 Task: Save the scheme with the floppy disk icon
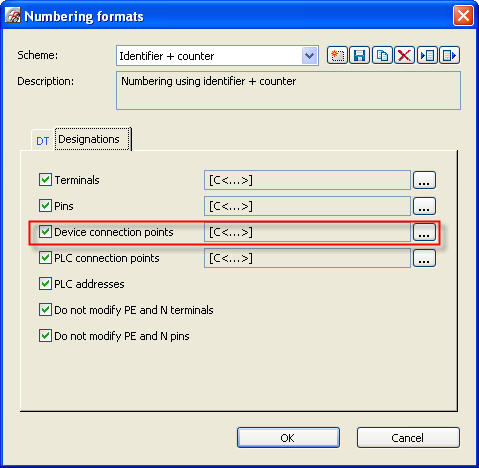pos(359,55)
